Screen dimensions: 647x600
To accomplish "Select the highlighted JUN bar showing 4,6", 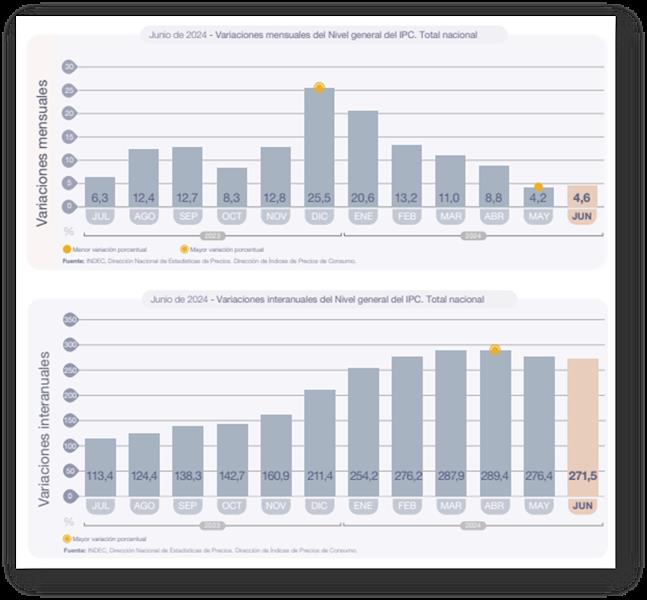I will click(x=582, y=196).
